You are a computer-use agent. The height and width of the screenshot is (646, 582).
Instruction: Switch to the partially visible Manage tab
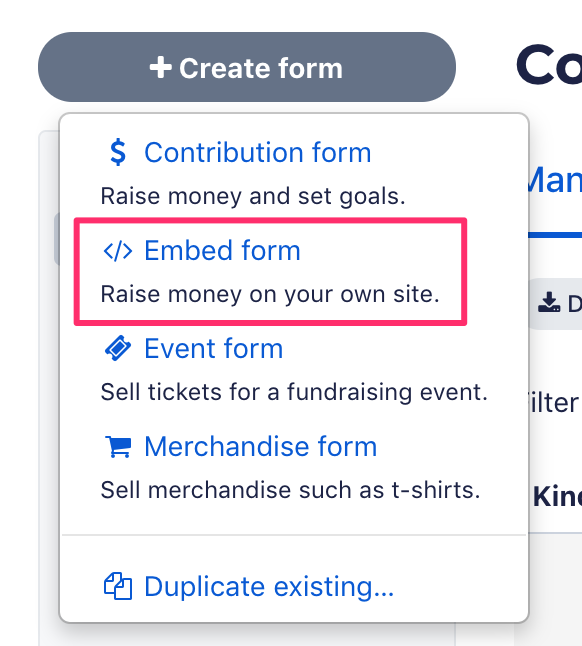[x=555, y=180]
